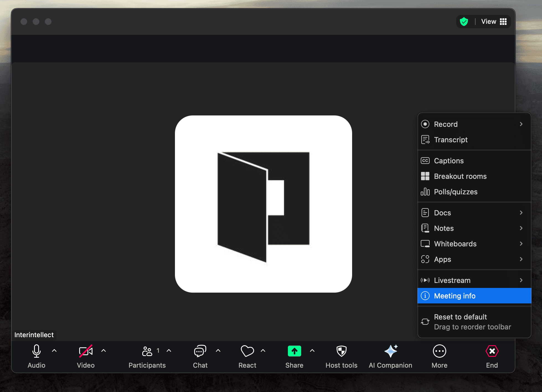Open the Whiteboards submenu arrow
Screen dimensions: 542x392
click(521, 244)
